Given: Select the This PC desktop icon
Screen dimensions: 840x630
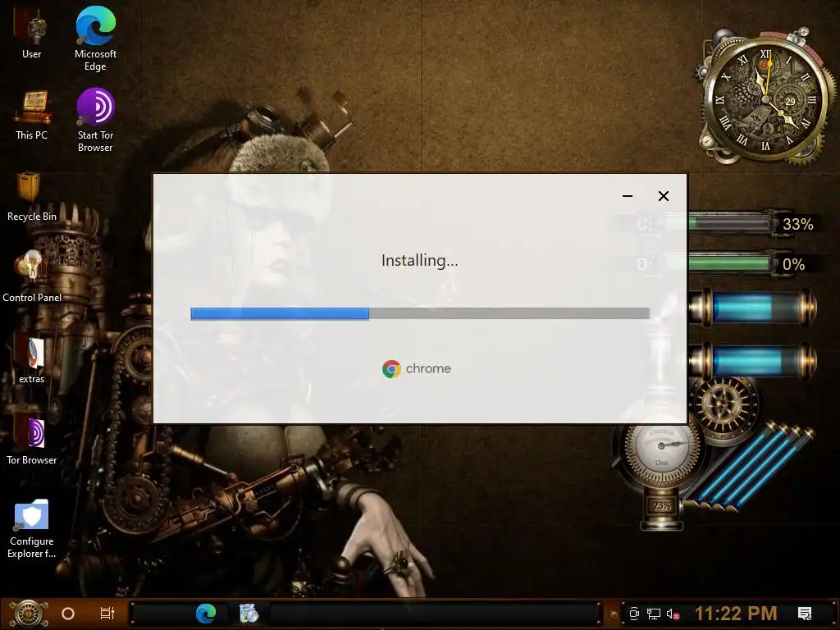Looking at the screenshot, I should (x=32, y=115).
